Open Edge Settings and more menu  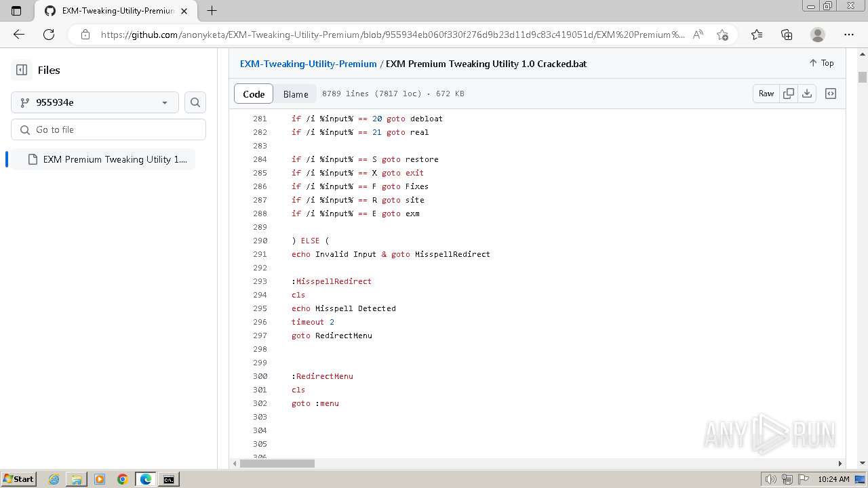(x=849, y=35)
